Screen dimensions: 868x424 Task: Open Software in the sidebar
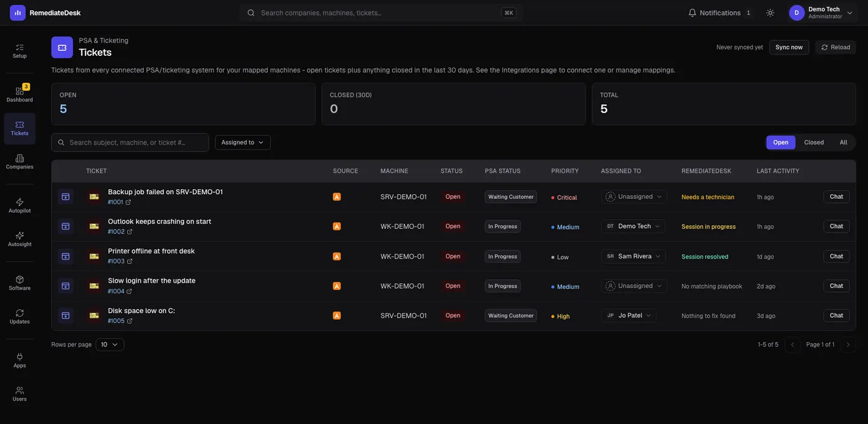[20, 283]
